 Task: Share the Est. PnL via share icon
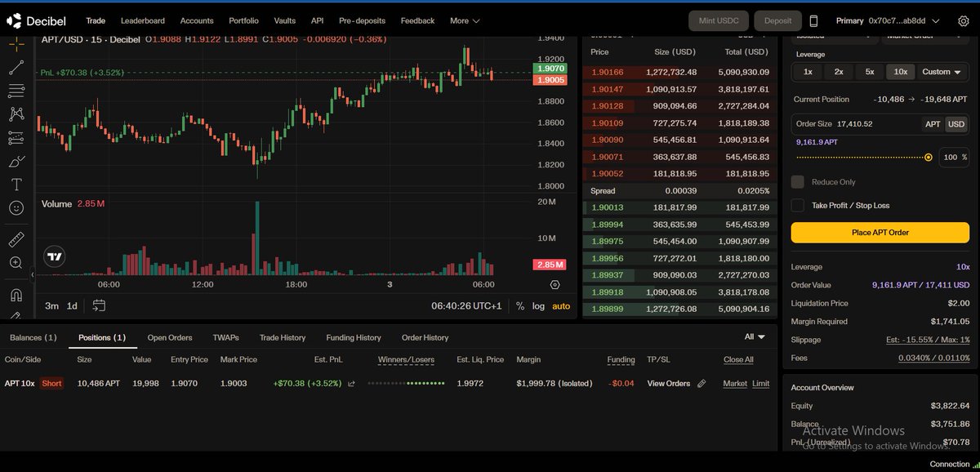pos(351,384)
